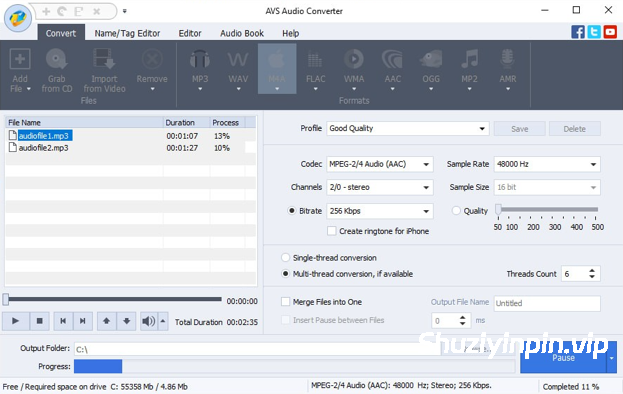Click quick access add button in title bar
623x394 pixels.
point(46,12)
